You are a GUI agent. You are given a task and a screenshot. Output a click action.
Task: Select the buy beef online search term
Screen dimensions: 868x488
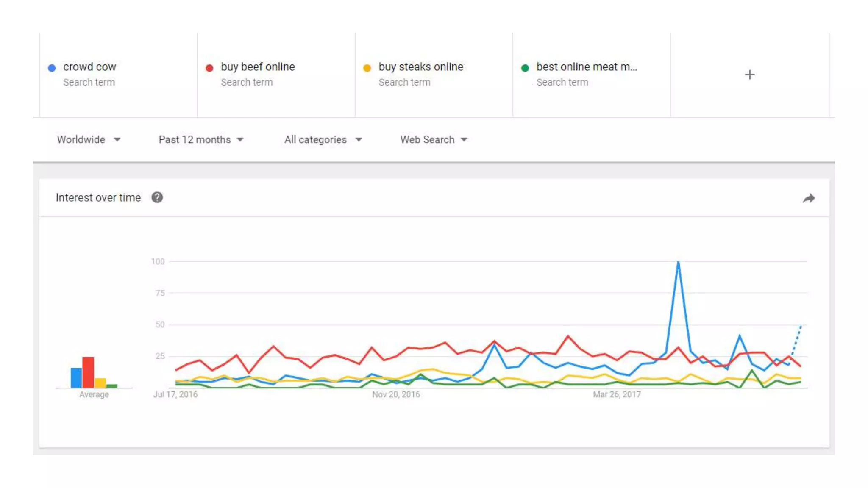click(258, 67)
